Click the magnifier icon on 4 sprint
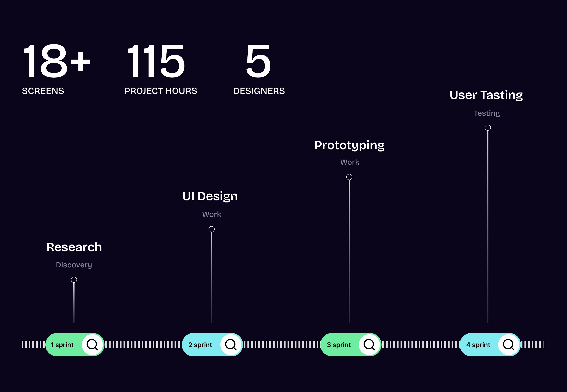 (x=508, y=344)
